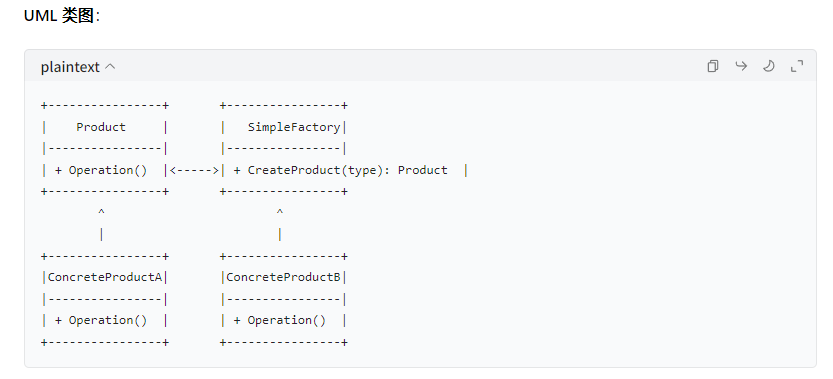Viewport: 833px width, 379px height.
Task: Collapse the code block using plaintext chevron
Action: (110, 67)
